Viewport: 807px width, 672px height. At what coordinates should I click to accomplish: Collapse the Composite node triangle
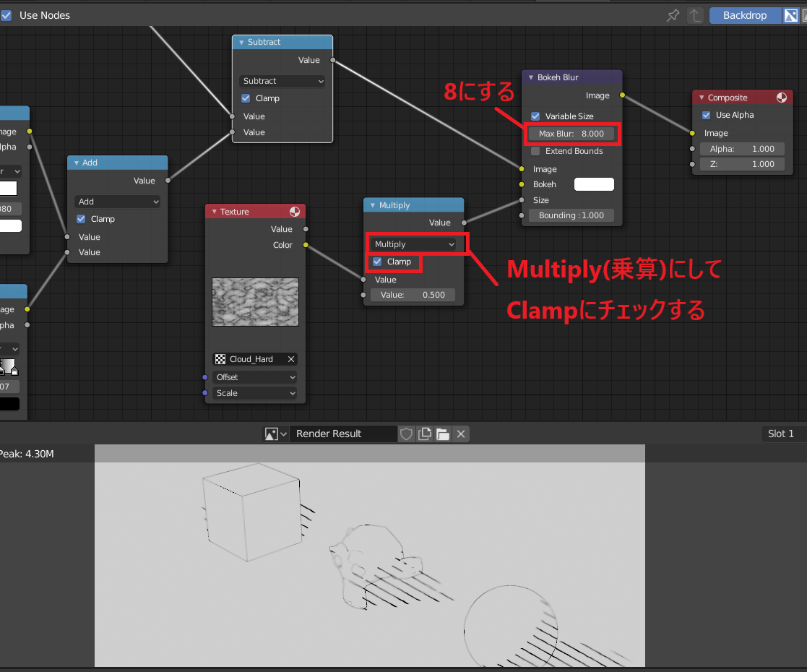coord(701,98)
